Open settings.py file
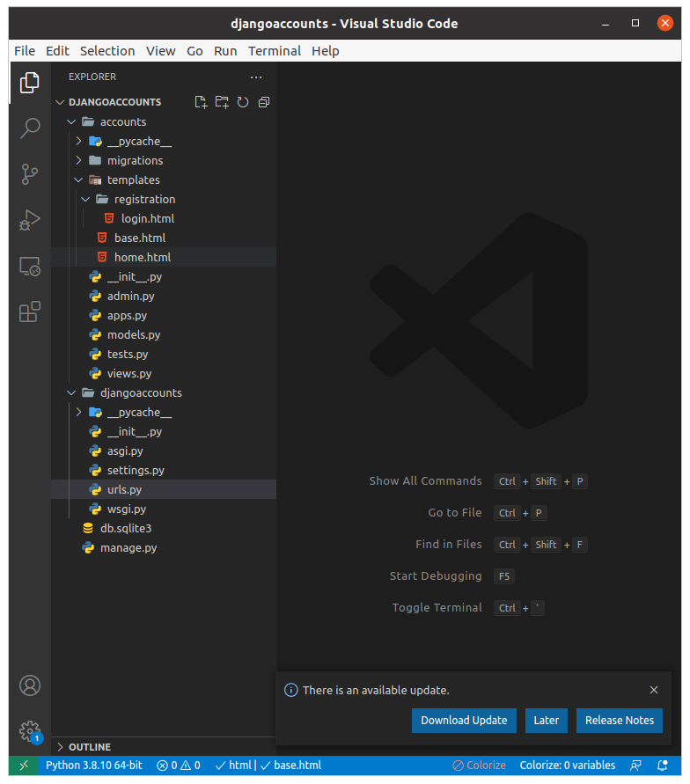Image resolution: width=690 pixels, height=784 pixels. pos(164,470)
